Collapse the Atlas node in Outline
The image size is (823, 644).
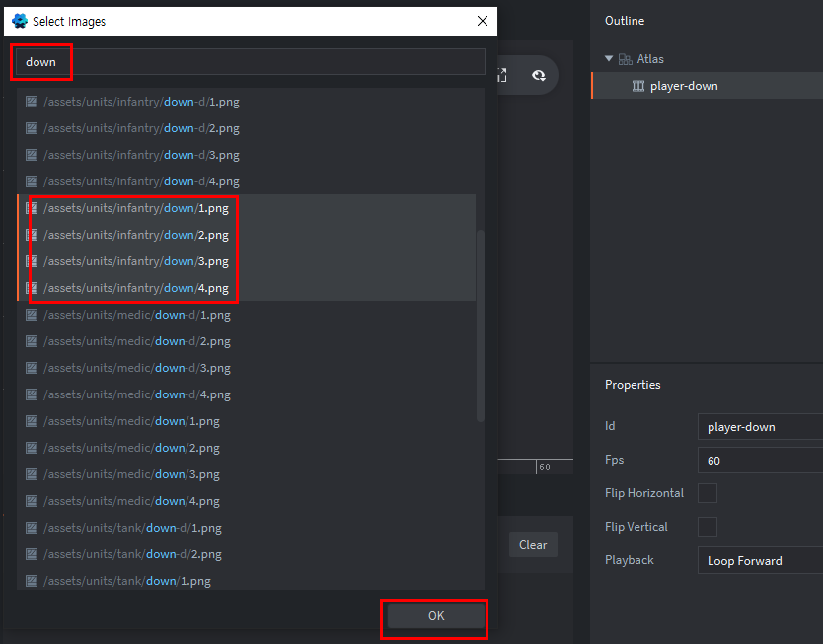point(609,59)
